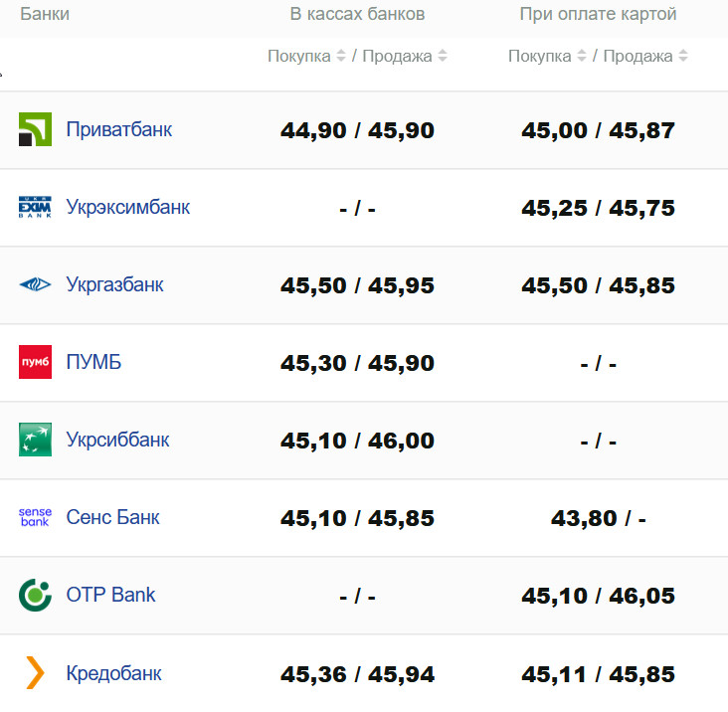This screenshot has width=728, height=712.
Task: Sort by cash desk Продажа arrows
Action: coord(443,57)
